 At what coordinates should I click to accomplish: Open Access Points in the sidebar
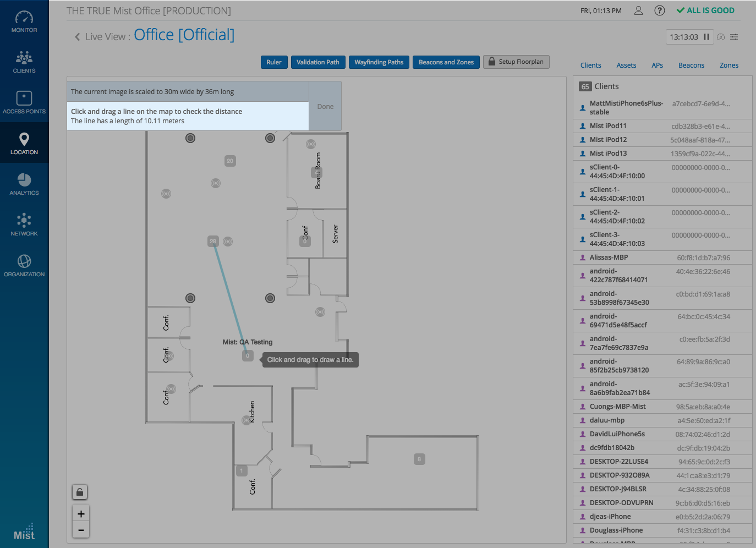(x=24, y=103)
